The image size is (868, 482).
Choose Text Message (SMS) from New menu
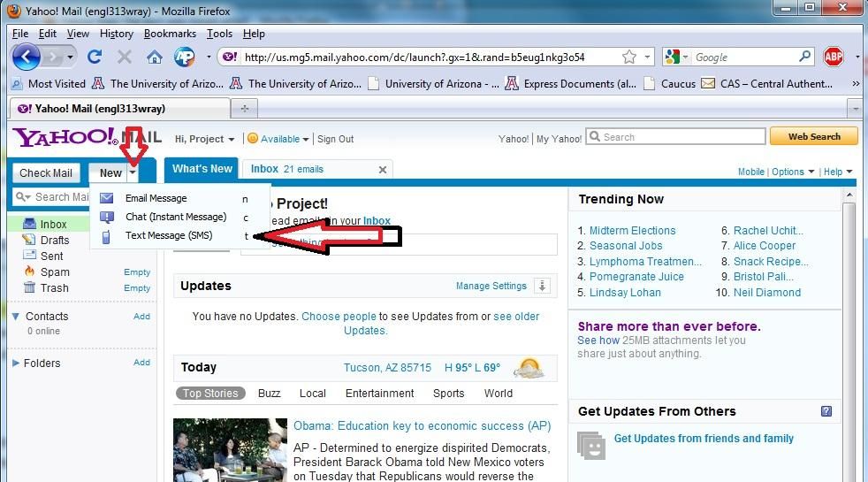(x=169, y=235)
